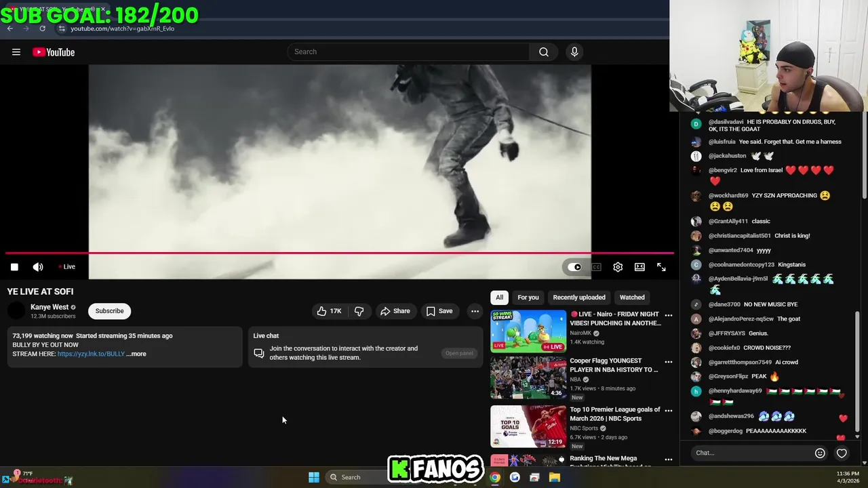Click username @dasilvadavi in chat
868x488 pixels.
coord(726,122)
